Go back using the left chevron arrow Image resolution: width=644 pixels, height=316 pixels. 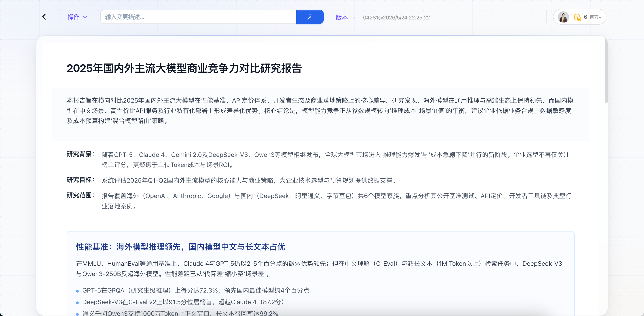44,17
